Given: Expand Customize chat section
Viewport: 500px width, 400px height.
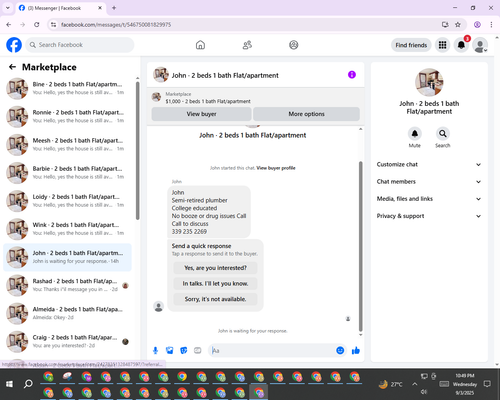Looking at the screenshot, I should [429, 164].
